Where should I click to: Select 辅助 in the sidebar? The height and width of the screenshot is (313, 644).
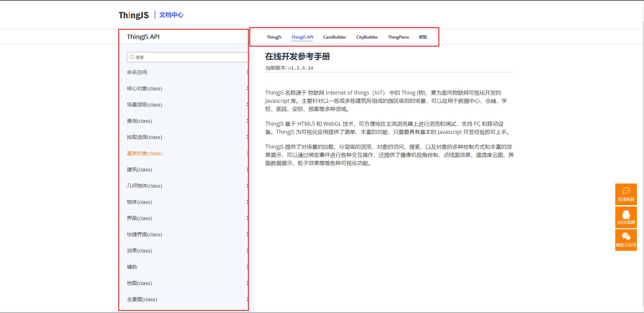click(x=132, y=267)
